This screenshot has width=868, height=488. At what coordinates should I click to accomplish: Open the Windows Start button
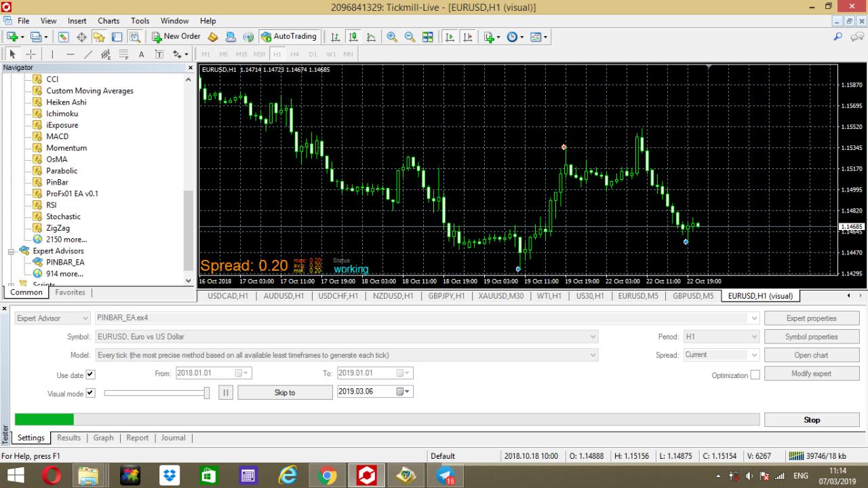coord(15,476)
